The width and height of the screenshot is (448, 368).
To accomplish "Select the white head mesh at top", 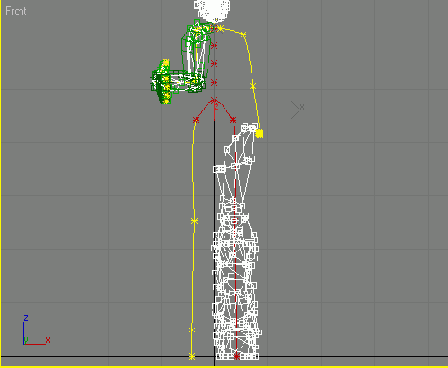I will click(x=212, y=10).
